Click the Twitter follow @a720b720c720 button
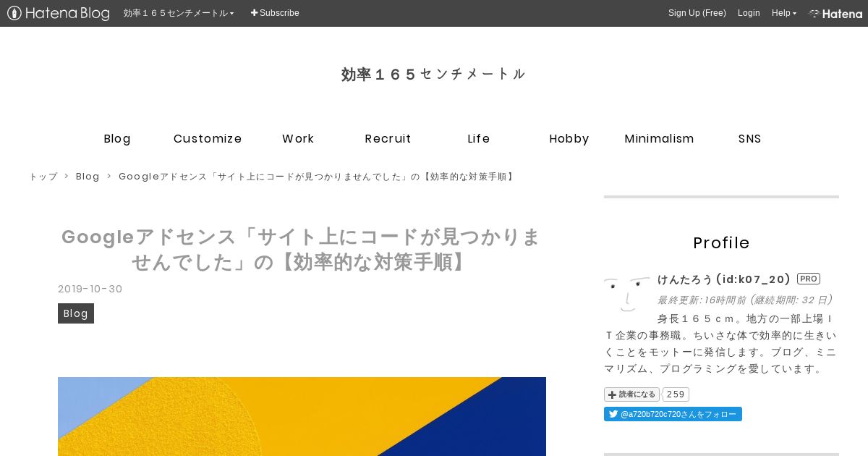The height and width of the screenshot is (456, 868). coord(673,414)
